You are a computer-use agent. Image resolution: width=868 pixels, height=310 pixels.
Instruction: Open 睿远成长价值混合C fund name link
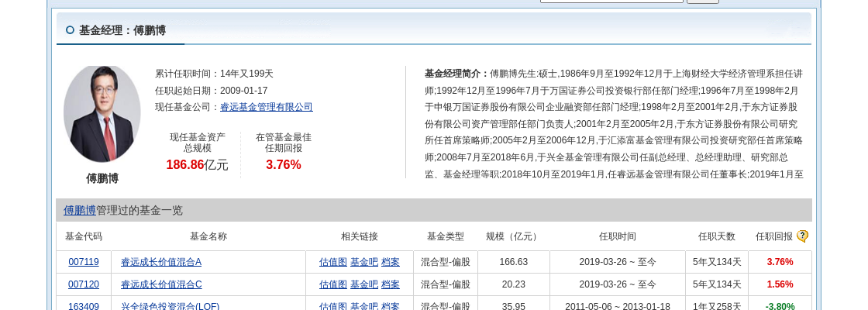[x=161, y=284]
